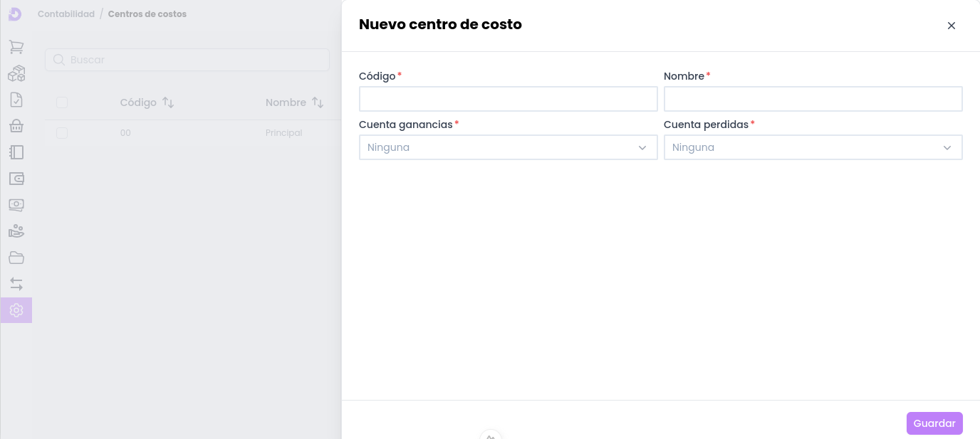This screenshot has width=980, height=439.
Task: Click the Contabilidad breadcrumb link
Action: pyautogui.click(x=66, y=14)
